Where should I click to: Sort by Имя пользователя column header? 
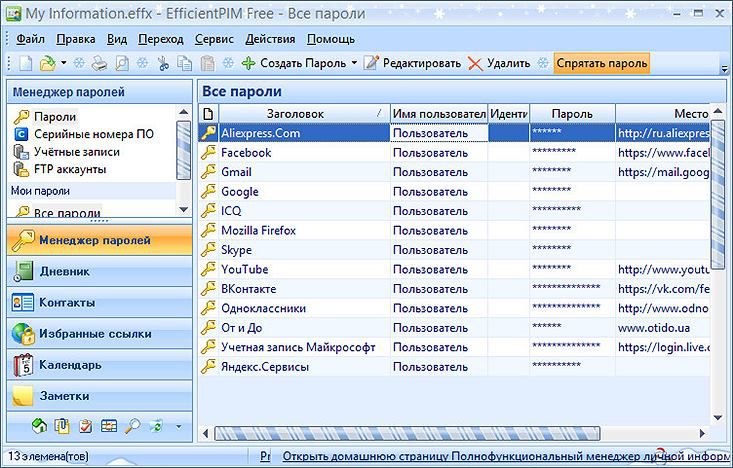(439, 114)
